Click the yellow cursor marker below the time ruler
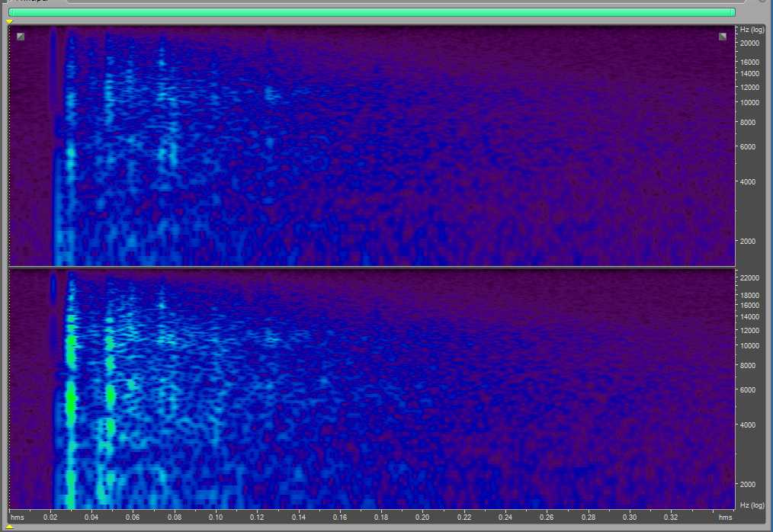The width and height of the screenshot is (773, 532). point(9,527)
